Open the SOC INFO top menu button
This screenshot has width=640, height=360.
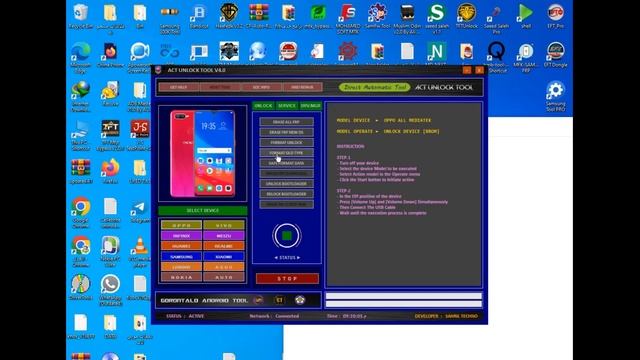pyautogui.click(x=261, y=87)
